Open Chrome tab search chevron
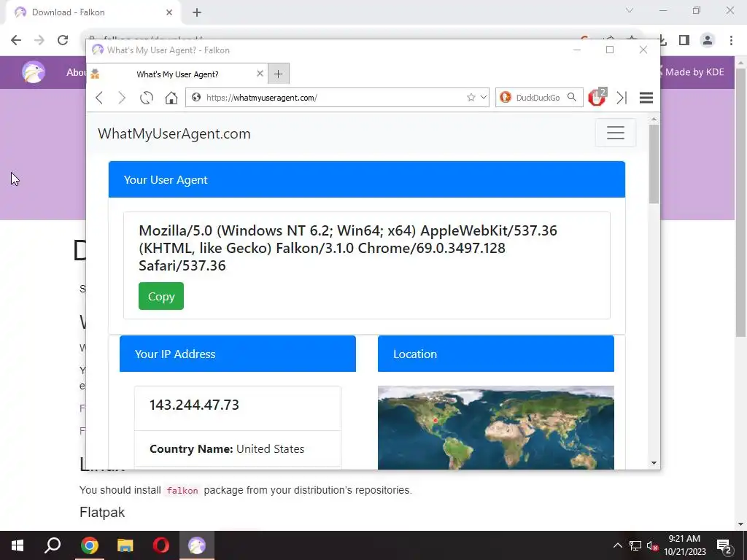This screenshot has height=560, width=747. (x=630, y=10)
